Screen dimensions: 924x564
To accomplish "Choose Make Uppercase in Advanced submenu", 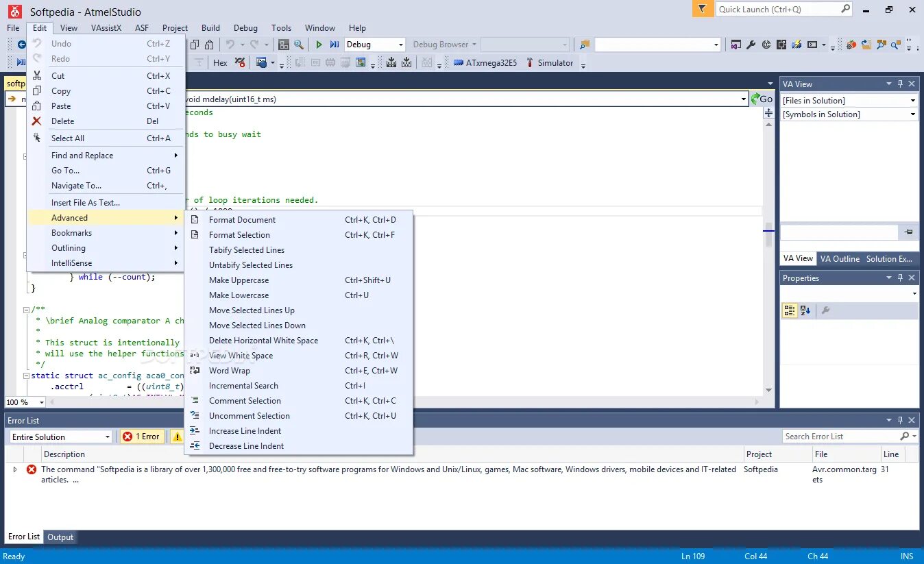I will click(x=299, y=280).
